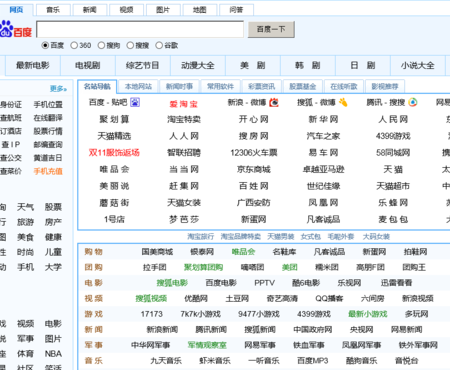Select the 360 search engine radio button
The width and height of the screenshot is (450, 370).
point(74,45)
